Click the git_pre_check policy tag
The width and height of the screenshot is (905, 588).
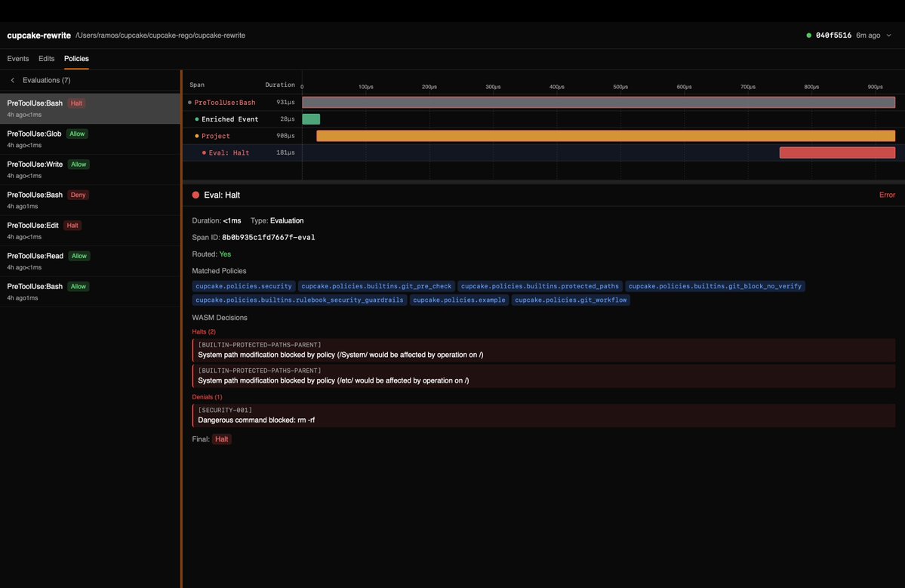click(x=377, y=286)
